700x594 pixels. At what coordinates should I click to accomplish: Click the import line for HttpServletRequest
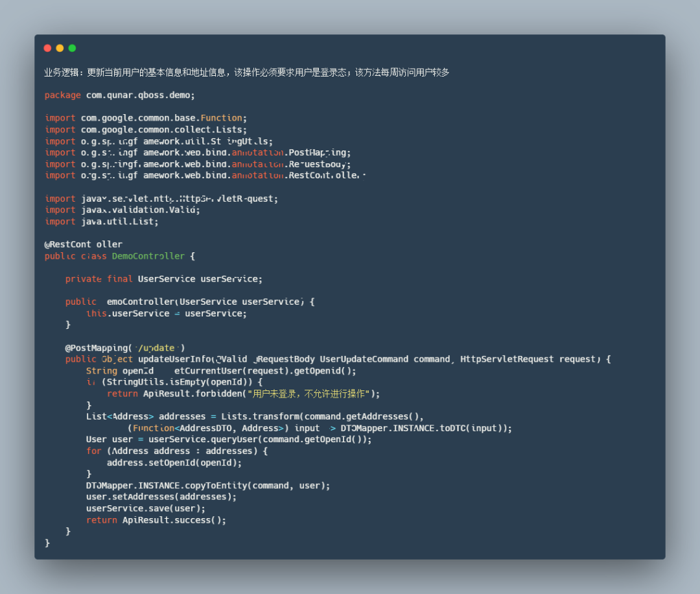pos(161,198)
